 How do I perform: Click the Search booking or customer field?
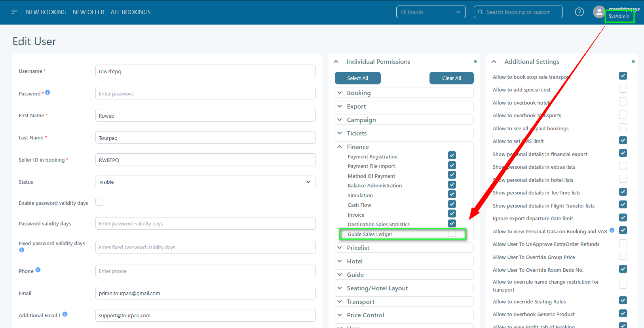tap(518, 12)
